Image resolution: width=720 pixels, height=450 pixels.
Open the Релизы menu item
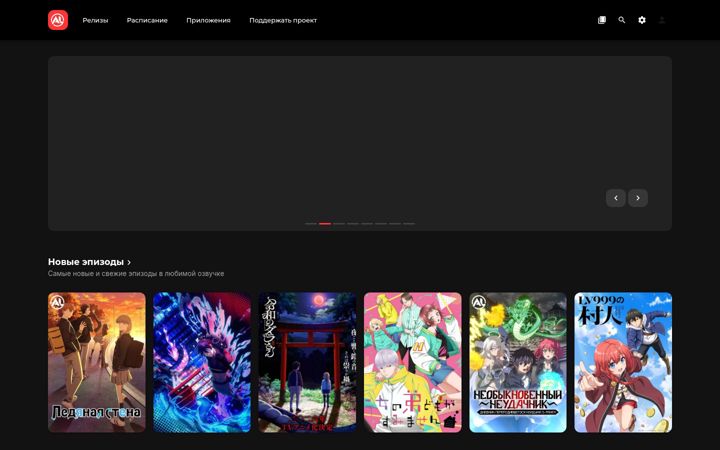click(95, 20)
